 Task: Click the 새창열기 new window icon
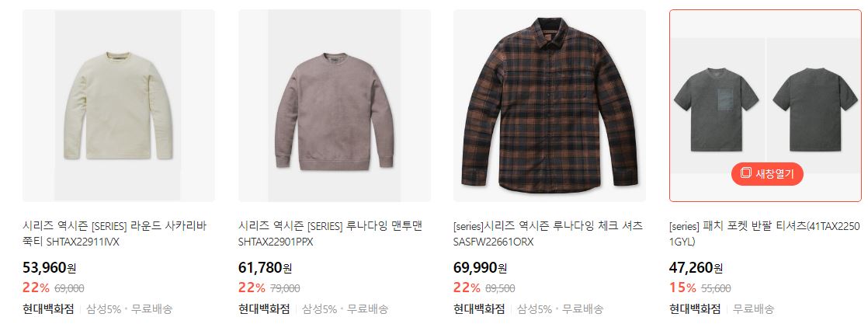click(x=745, y=173)
